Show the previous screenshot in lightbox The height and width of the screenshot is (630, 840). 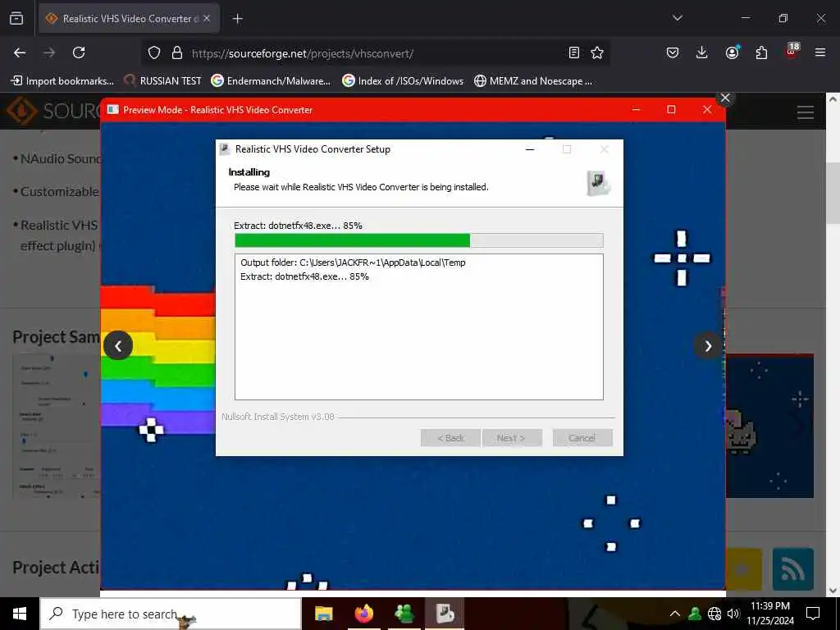tap(118, 345)
